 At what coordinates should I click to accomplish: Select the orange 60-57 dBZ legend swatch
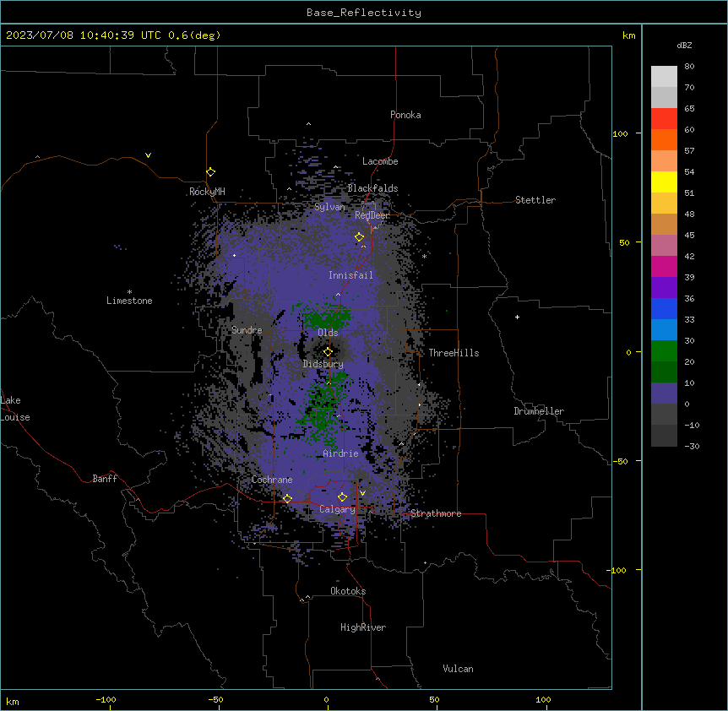tap(664, 139)
